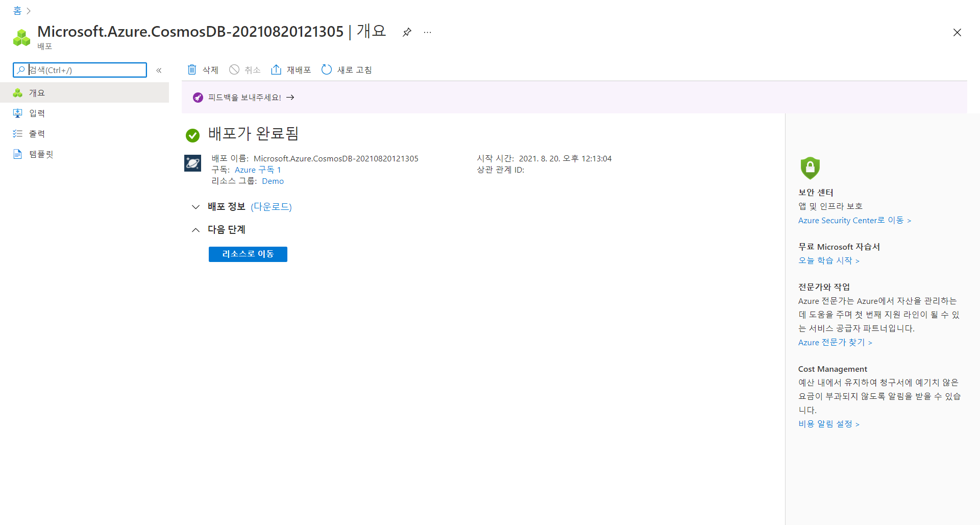The height and width of the screenshot is (525, 980).
Task: Click the security center shield icon
Action: tap(810, 168)
